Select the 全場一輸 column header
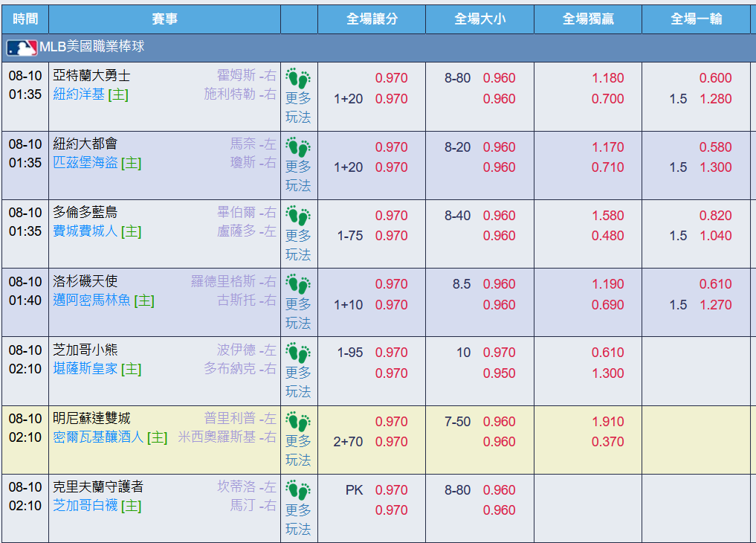 pos(696,19)
